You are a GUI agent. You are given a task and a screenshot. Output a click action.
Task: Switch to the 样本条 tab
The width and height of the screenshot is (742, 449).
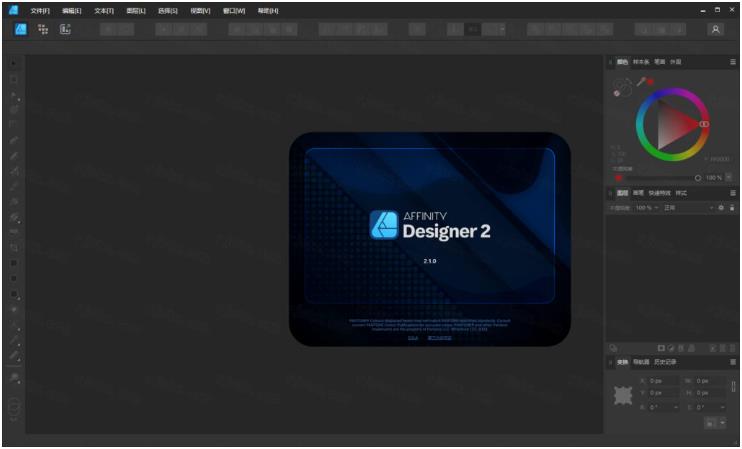click(x=641, y=62)
